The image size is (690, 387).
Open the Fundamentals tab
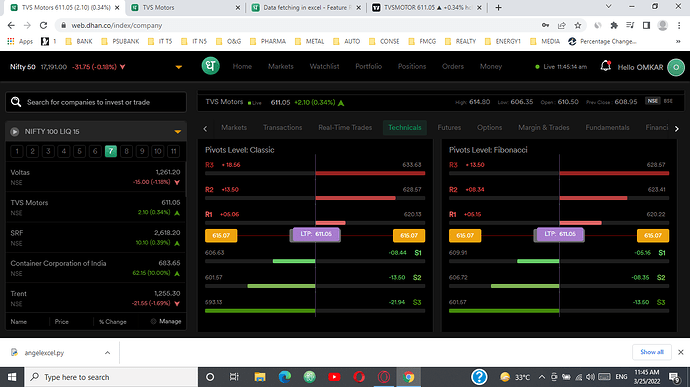tap(607, 128)
